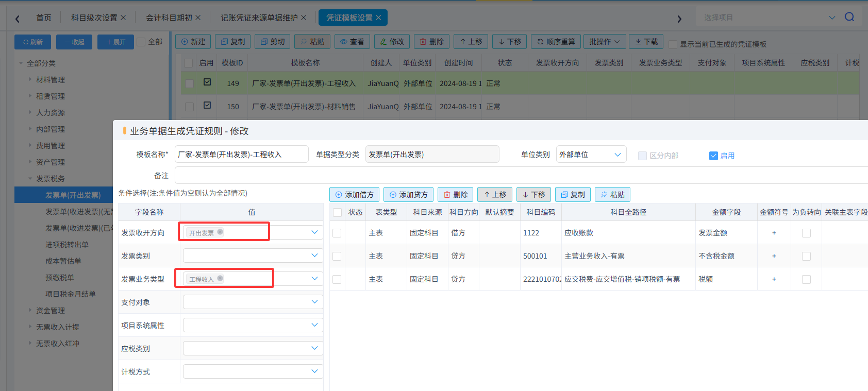Click 查看 toolbar button
The height and width of the screenshot is (391, 868).
[352, 42]
